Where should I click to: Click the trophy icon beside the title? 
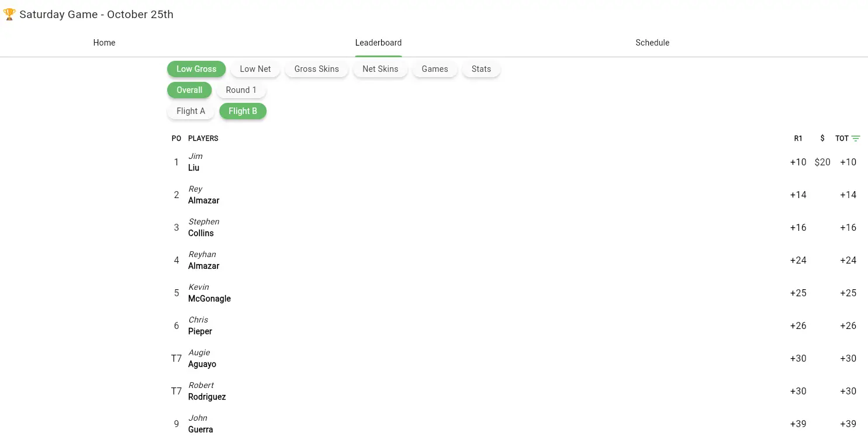click(9, 15)
